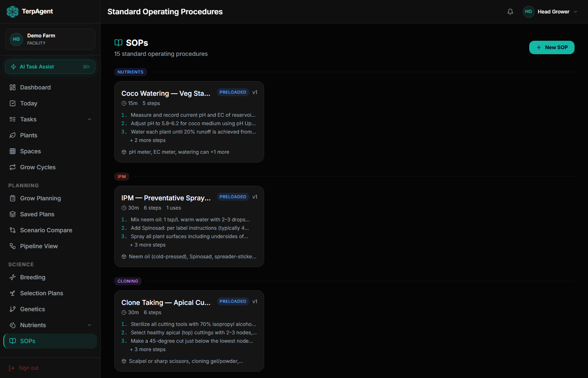Click the Plants leaf icon

(13, 135)
